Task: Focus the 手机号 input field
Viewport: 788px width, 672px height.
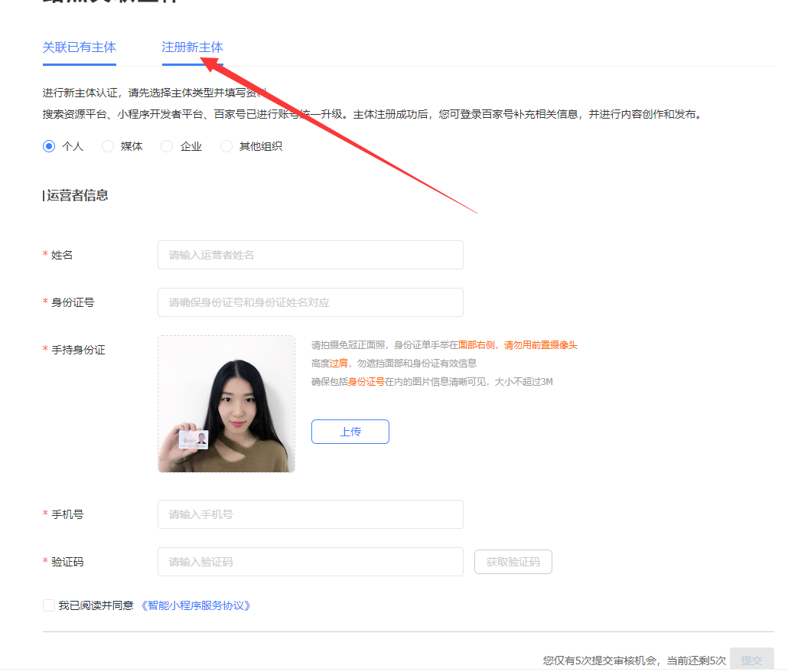Action: [x=311, y=514]
